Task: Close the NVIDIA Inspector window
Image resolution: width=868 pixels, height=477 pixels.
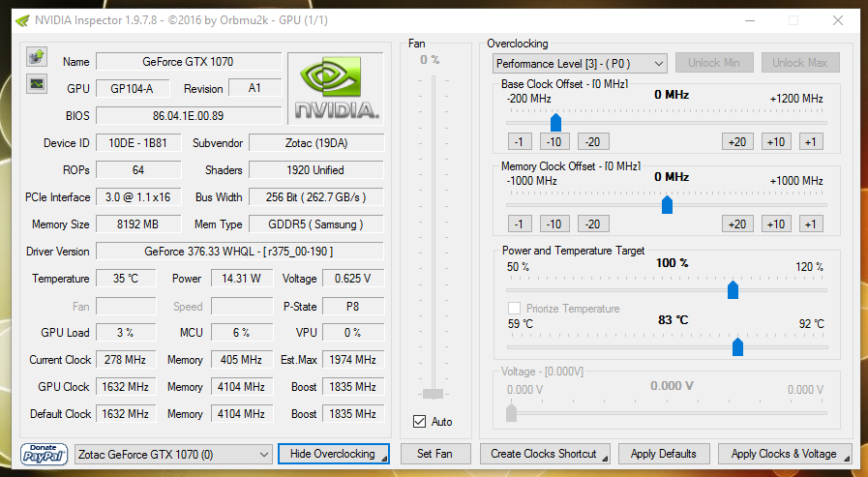Action: point(838,20)
